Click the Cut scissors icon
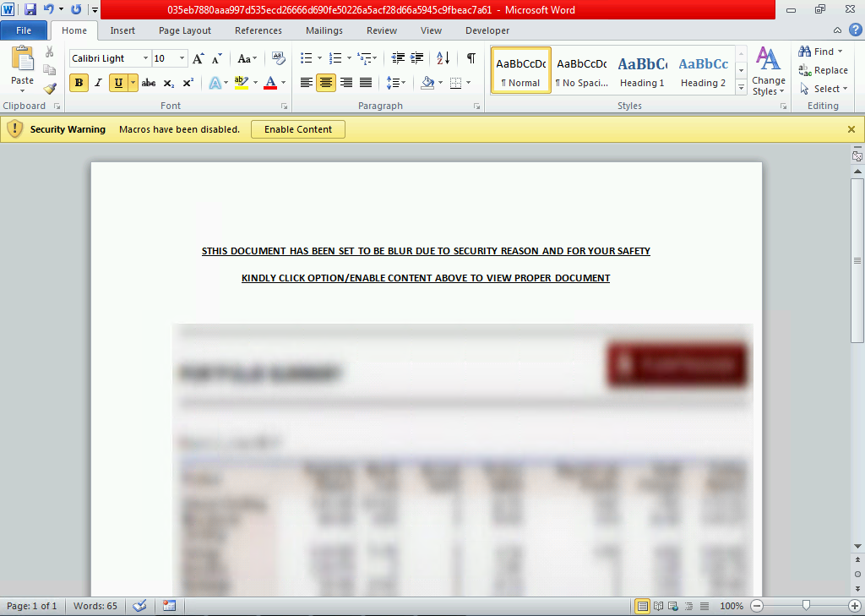This screenshot has height=616, width=865. pyautogui.click(x=50, y=52)
